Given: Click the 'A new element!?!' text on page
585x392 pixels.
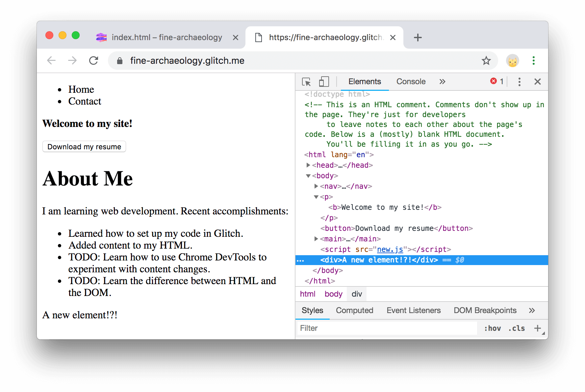Looking at the screenshot, I should click(80, 315).
